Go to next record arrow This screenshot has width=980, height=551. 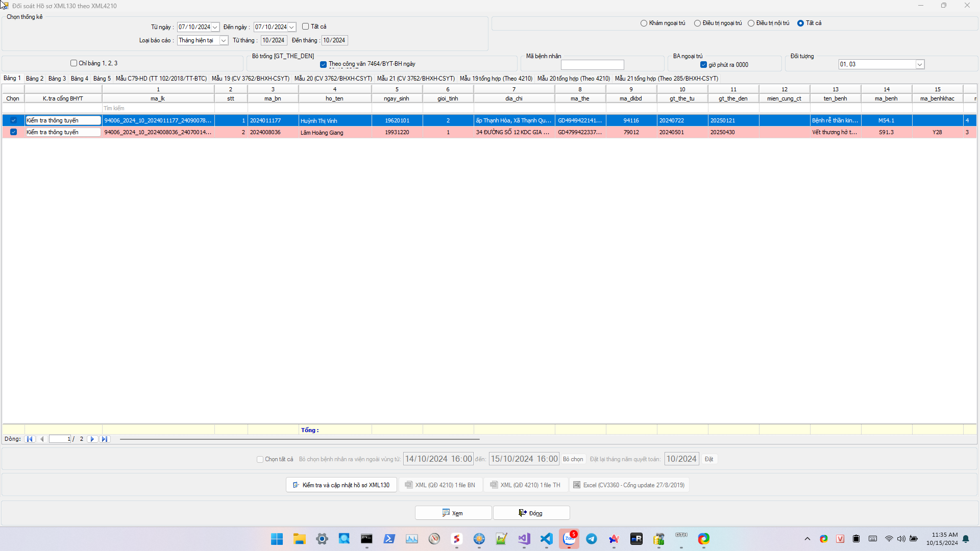click(92, 439)
